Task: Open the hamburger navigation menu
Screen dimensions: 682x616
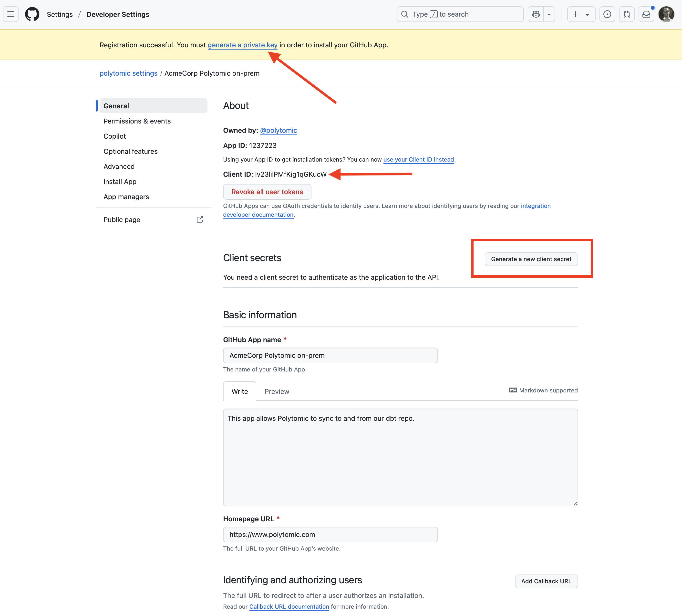Action: pyautogui.click(x=11, y=14)
